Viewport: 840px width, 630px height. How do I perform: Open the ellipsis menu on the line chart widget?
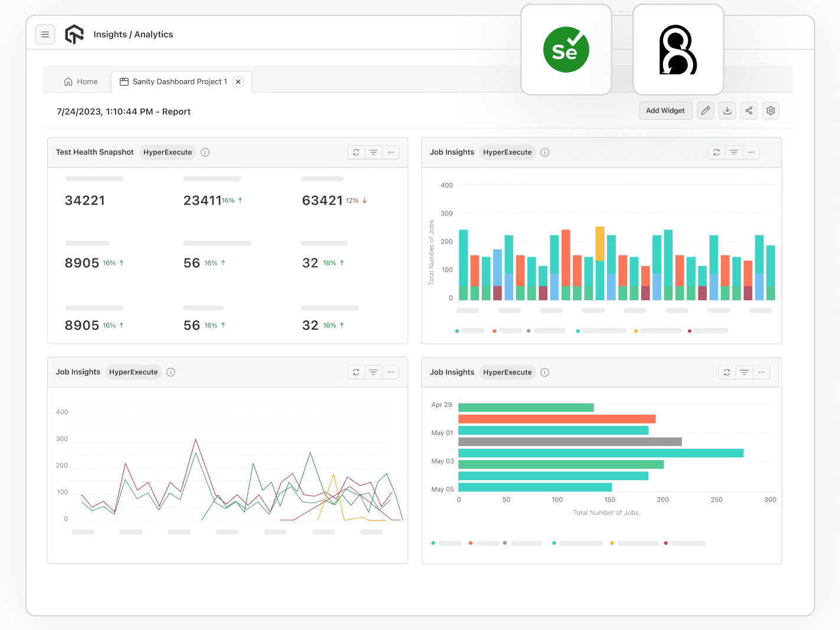point(391,372)
